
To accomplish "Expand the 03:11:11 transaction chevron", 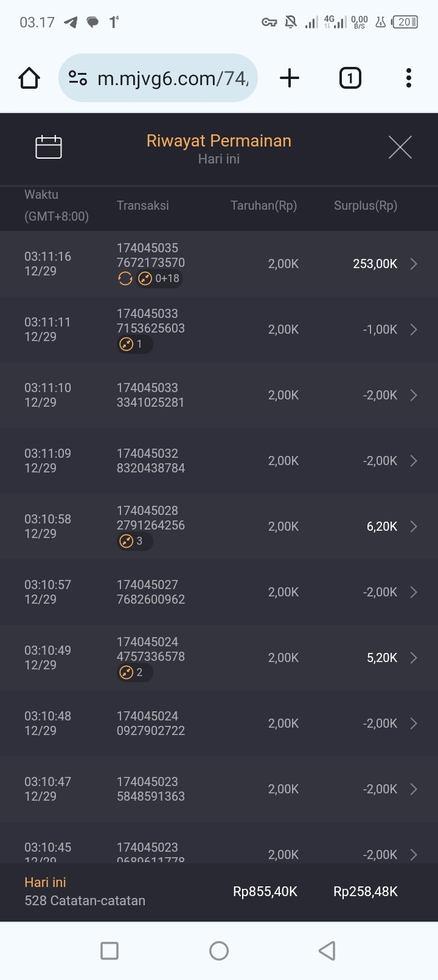I will 414,330.
